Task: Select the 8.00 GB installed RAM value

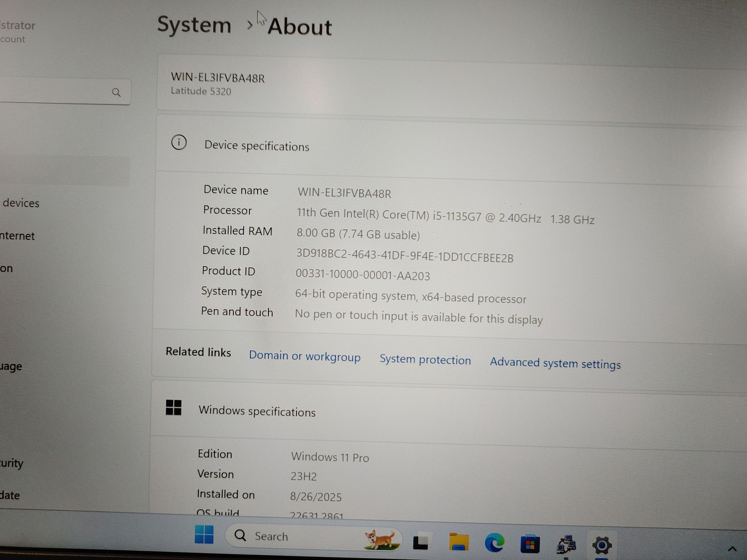Action: pos(358,234)
